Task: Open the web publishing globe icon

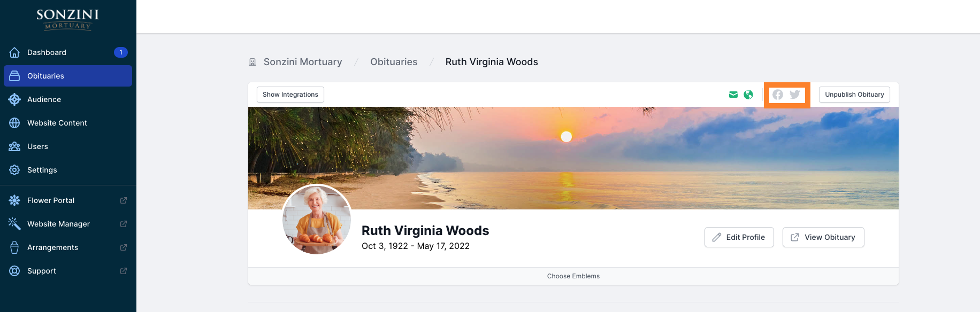Action: point(748,95)
